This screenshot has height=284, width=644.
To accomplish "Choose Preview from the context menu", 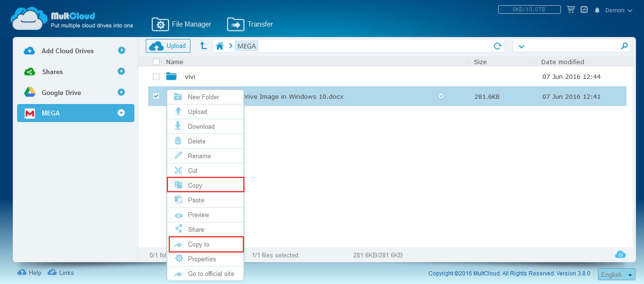I will (205, 215).
